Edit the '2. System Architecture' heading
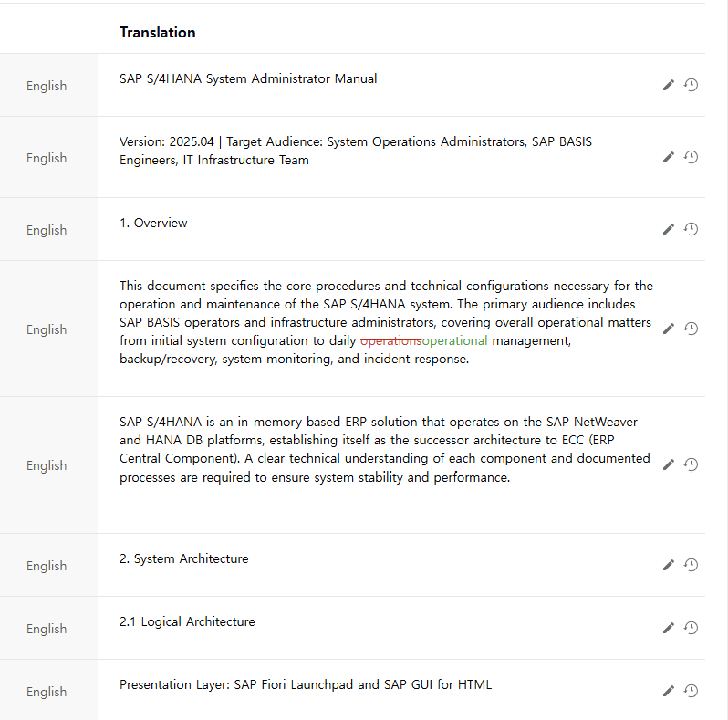The height and width of the screenshot is (720, 728). coord(668,565)
